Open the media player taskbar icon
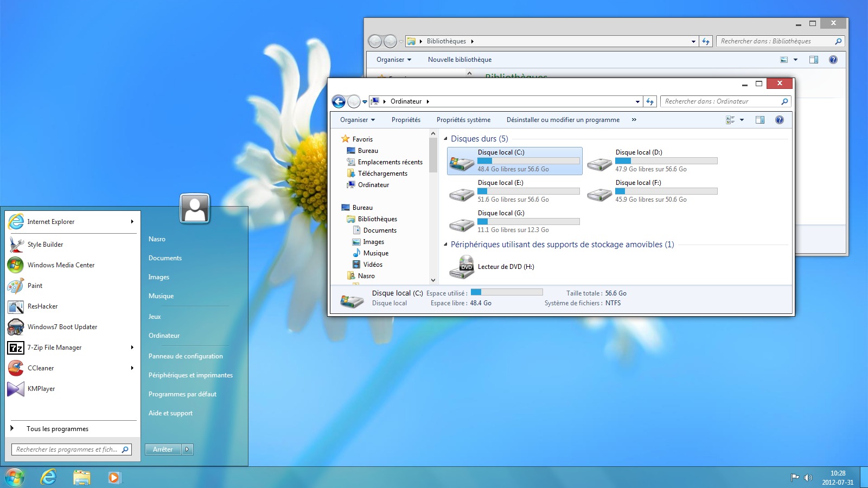The width and height of the screenshot is (868, 488). (x=114, y=477)
